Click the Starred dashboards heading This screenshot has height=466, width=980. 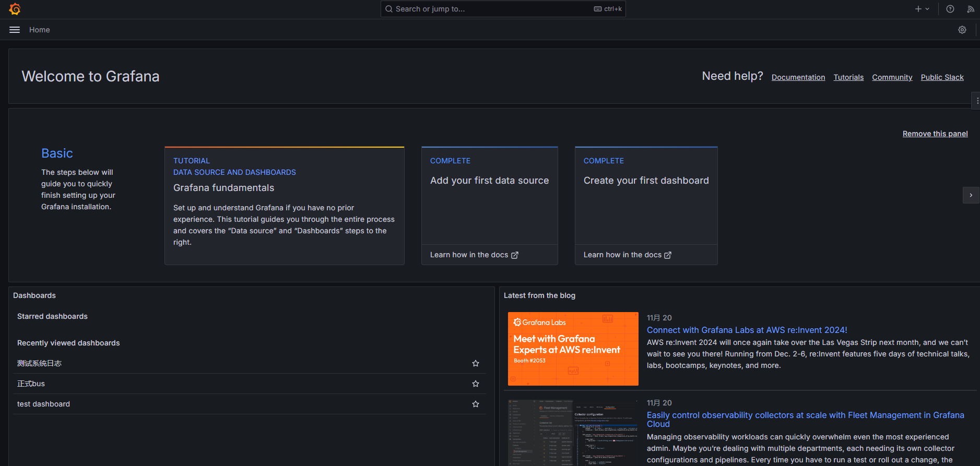point(52,316)
